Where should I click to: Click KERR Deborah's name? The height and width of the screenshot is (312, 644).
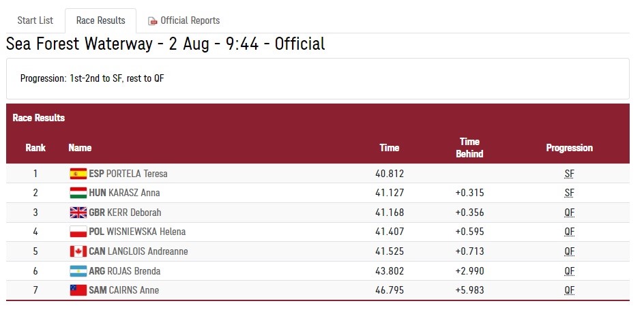coord(134,213)
